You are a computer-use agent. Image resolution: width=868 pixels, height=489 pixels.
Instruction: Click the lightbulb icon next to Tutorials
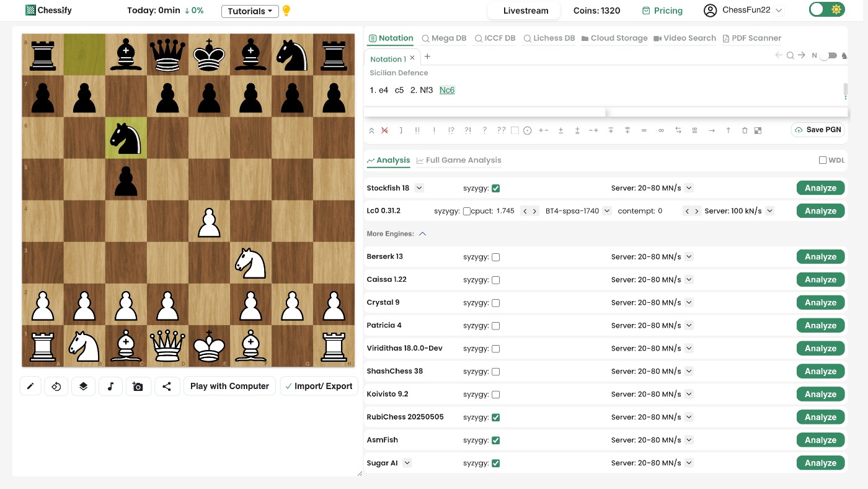[x=286, y=11]
